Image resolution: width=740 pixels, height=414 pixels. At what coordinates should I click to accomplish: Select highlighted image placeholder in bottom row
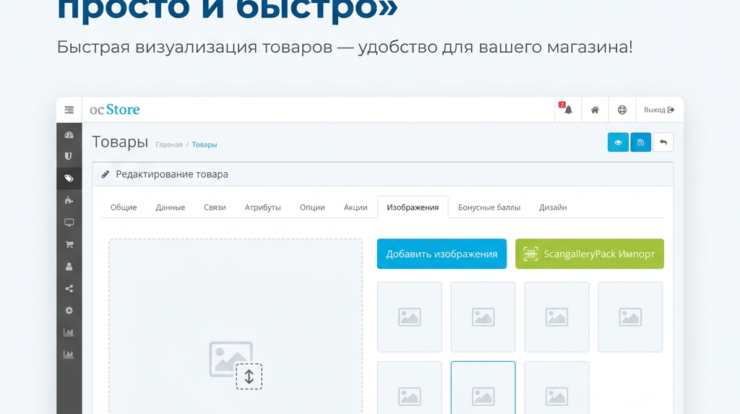point(483,388)
